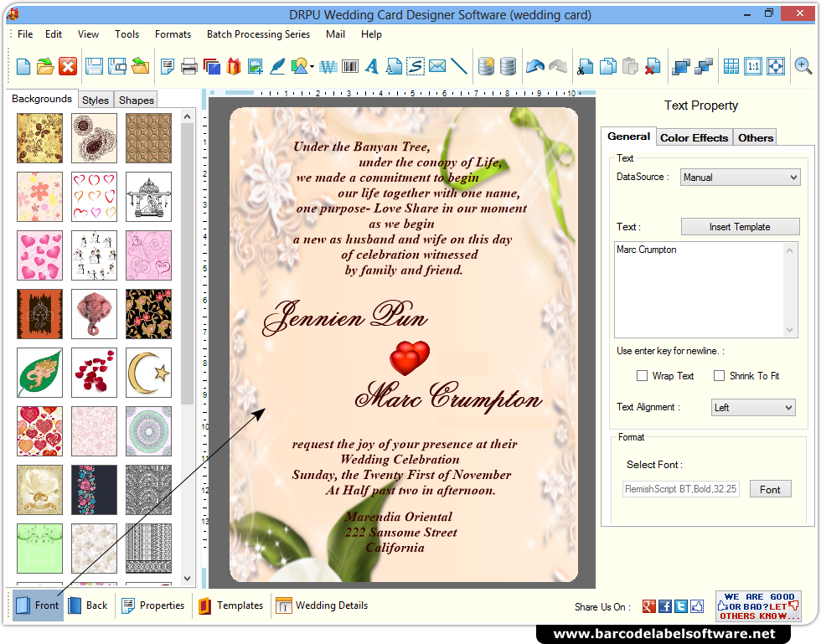821x644 pixels.
Task: Open the Edit menu
Action: pyautogui.click(x=54, y=34)
